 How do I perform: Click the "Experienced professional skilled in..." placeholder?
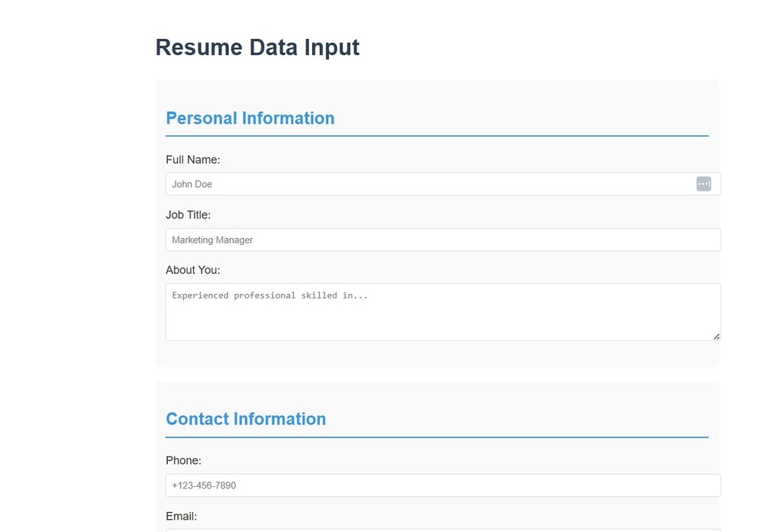(269, 295)
